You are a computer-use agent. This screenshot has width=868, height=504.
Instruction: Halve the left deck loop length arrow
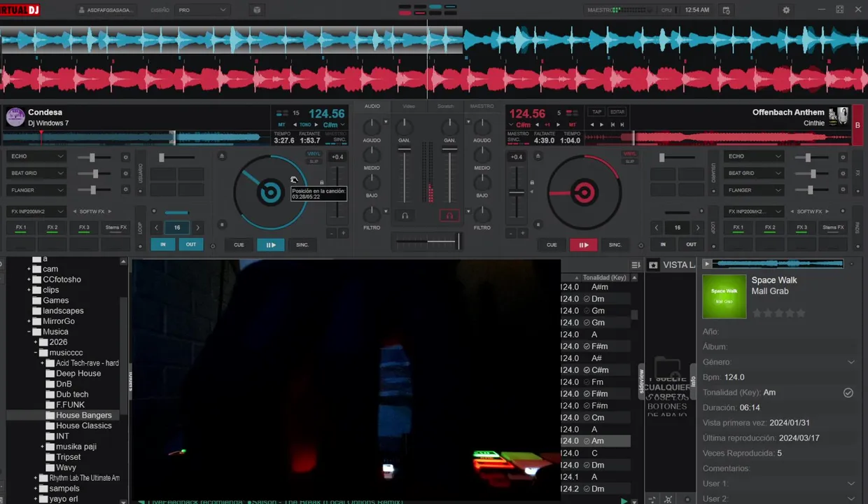pos(156,227)
